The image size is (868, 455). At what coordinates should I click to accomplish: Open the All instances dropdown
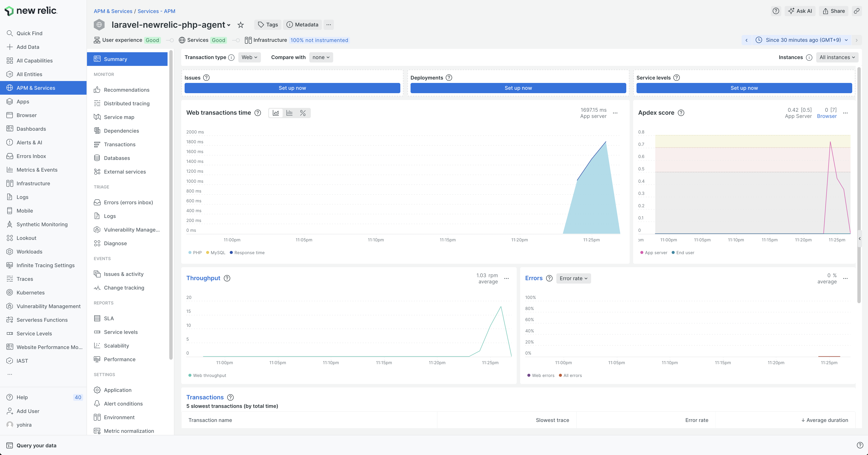(x=837, y=57)
